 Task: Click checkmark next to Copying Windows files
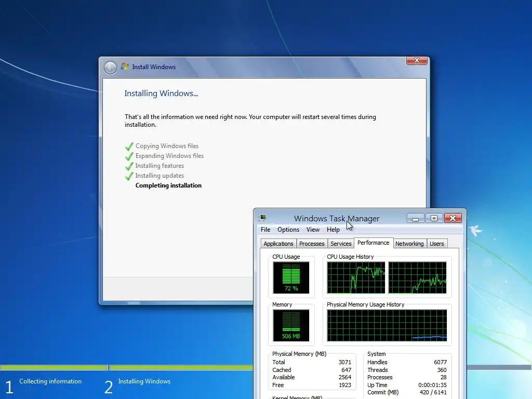tap(129, 147)
